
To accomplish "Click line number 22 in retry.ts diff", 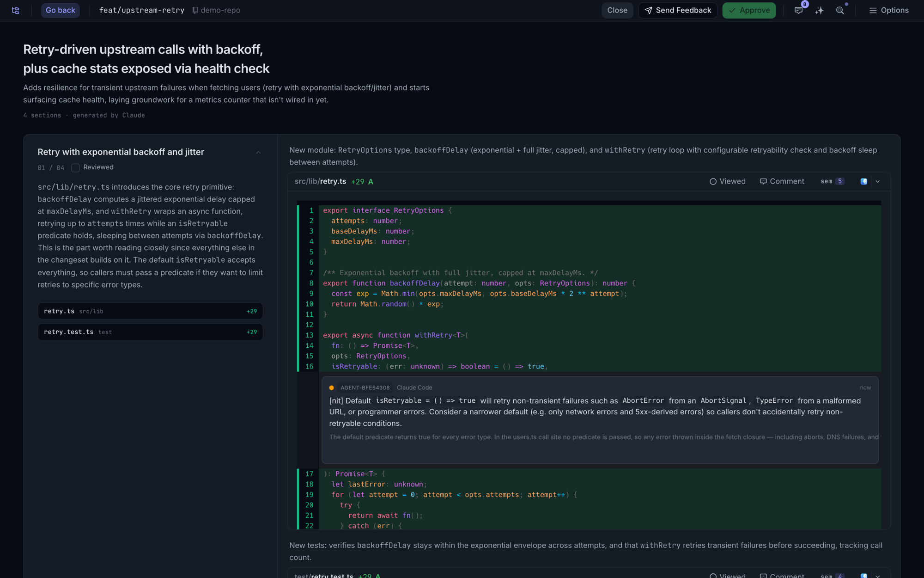I will coord(309,526).
